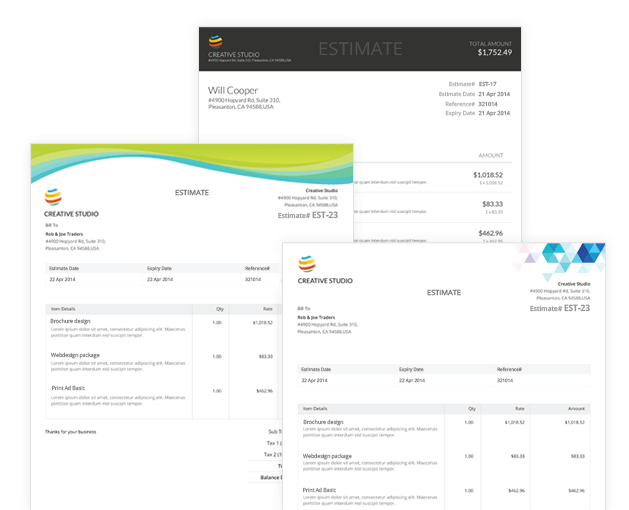
Task: Click CREATIVE STUDIO name on the blue triangle estimate
Action: coord(325,281)
